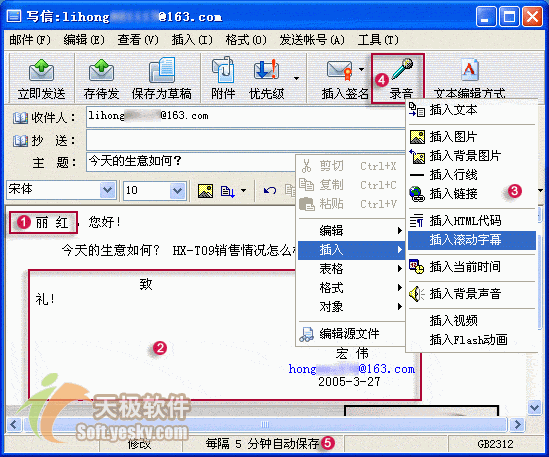The image size is (549, 457).
Task: Expand the font size 10 dropdown
Action: pyautogui.click(x=178, y=191)
